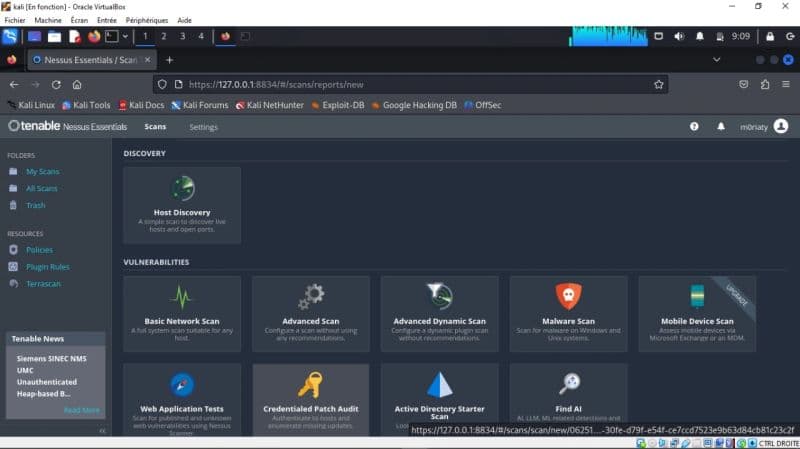Click the Kali panel volume icon
The height and width of the screenshot is (449, 800).
[x=679, y=36]
